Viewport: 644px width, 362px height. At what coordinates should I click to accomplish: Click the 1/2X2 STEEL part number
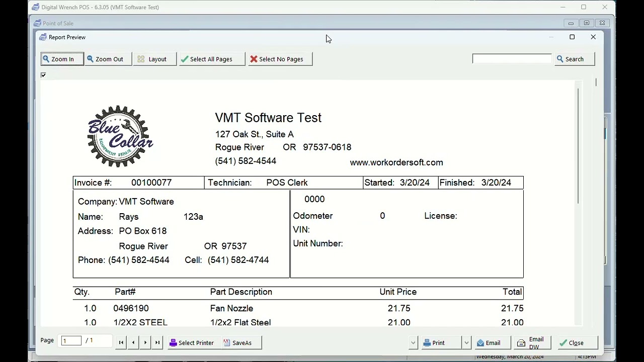coord(140,322)
